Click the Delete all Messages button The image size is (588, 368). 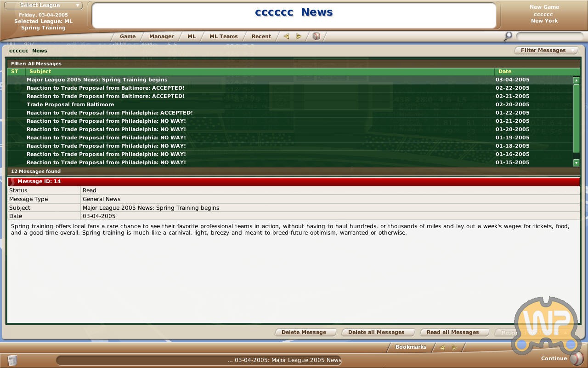pyautogui.click(x=376, y=332)
